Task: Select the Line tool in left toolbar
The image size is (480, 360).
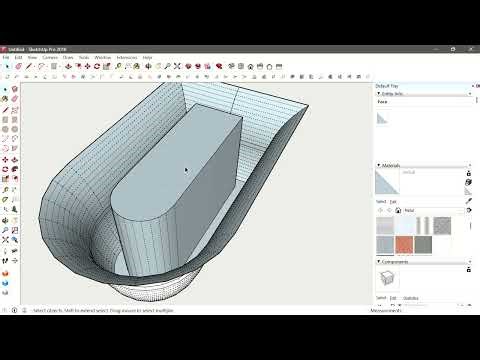Action: [x=5, y=110]
